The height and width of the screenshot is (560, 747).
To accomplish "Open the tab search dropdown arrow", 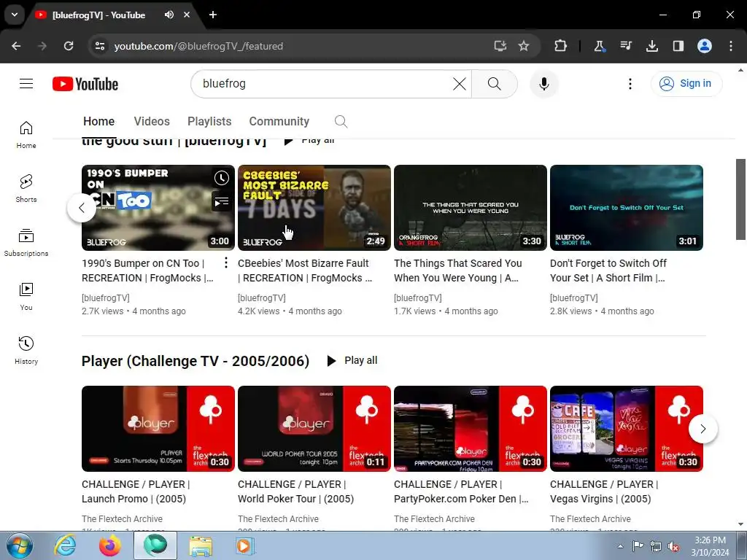I will tap(15, 15).
